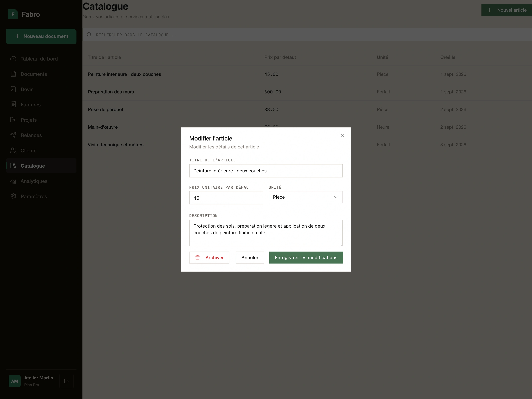Select the Visite technique et métrés row
Screen dimensions: 532x399
(307, 144)
